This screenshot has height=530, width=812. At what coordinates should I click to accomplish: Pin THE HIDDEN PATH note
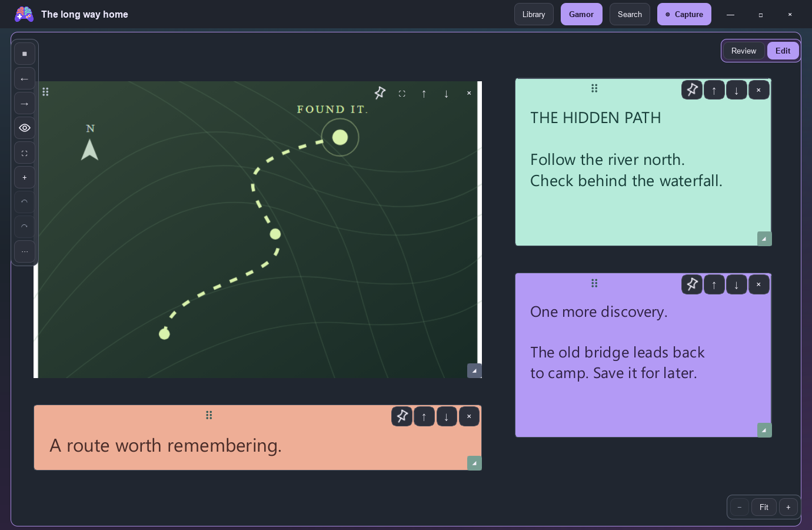click(x=692, y=90)
